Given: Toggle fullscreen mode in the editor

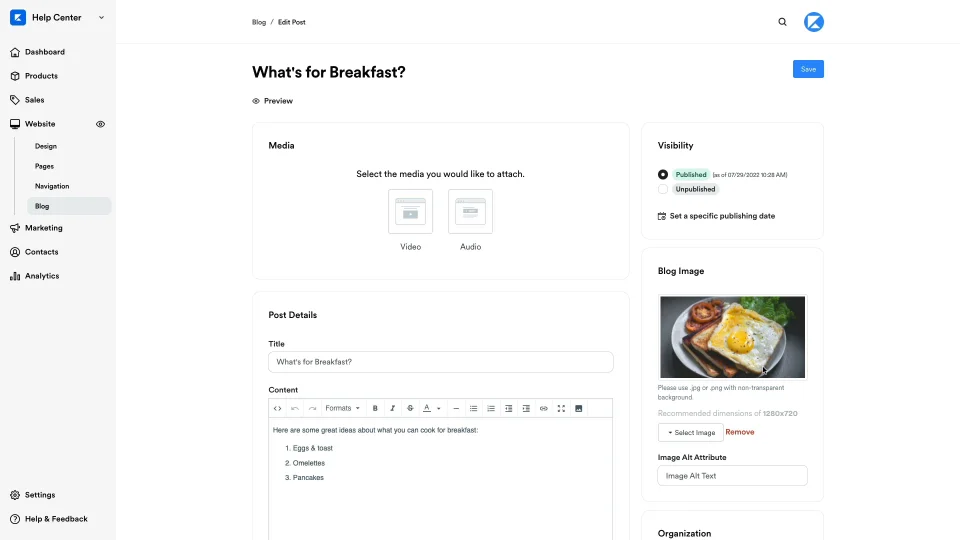Looking at the screenshot, I should click(x=561, y=408).
